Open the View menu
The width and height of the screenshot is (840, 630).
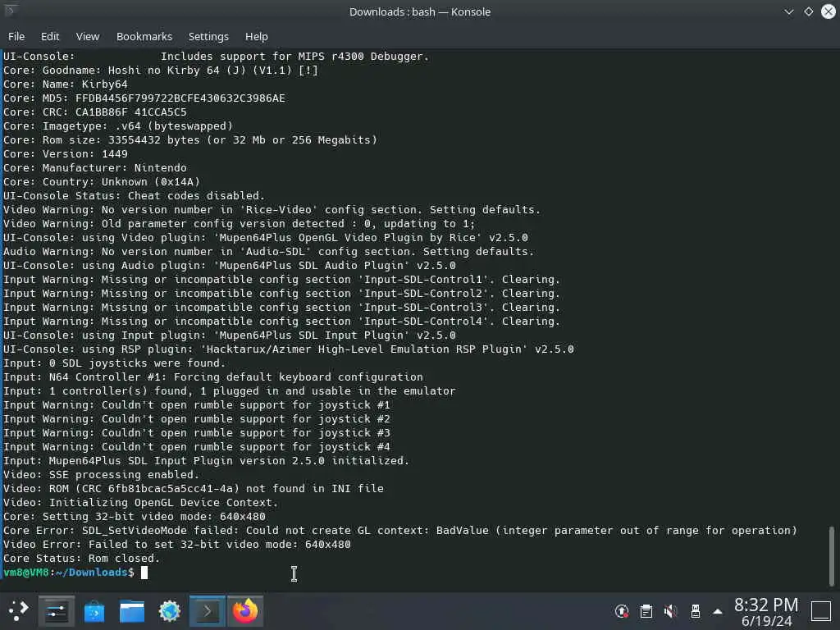87,36
